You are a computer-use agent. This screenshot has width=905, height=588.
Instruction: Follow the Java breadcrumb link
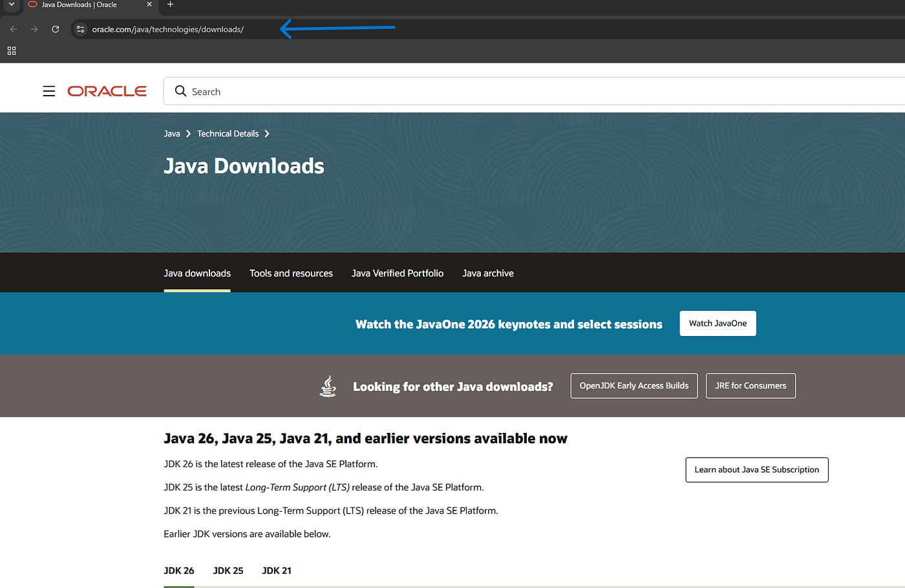click(172, 134)
